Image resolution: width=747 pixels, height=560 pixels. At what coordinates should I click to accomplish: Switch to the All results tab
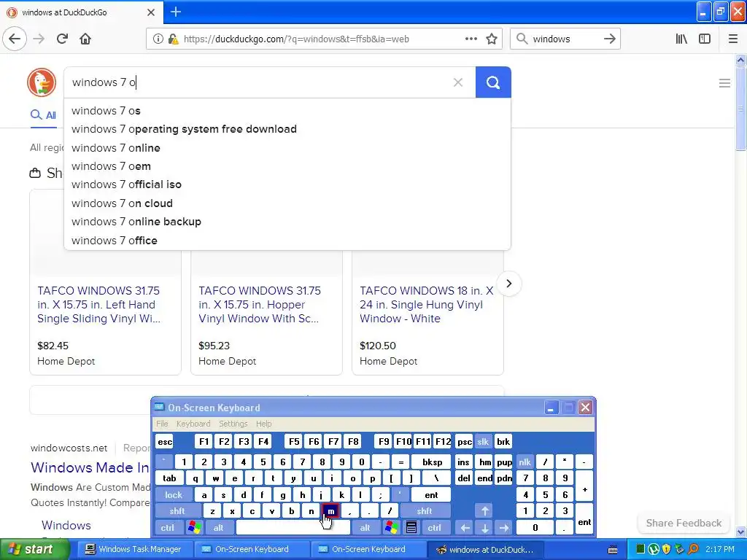tap(43, 114)
